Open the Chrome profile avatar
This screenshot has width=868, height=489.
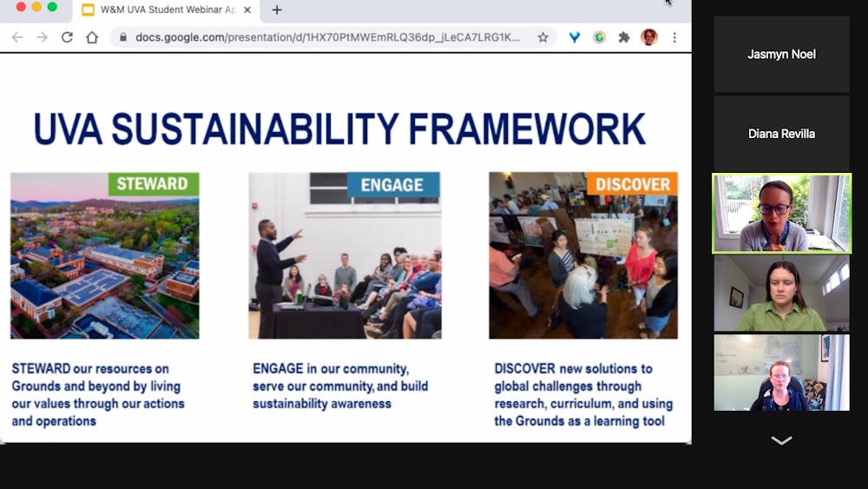[648, 37]
